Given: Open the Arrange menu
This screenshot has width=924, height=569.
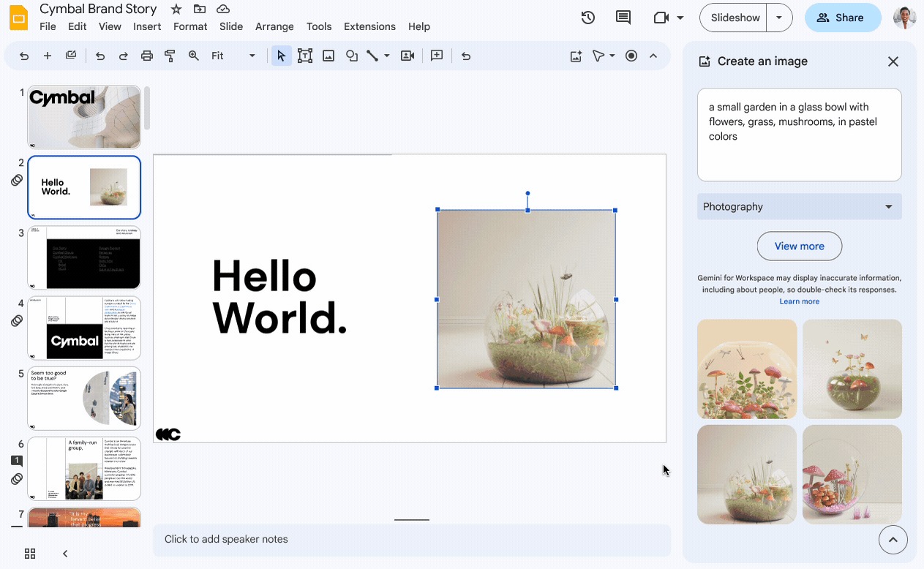Looking at the screenshot, I should 274,26.
